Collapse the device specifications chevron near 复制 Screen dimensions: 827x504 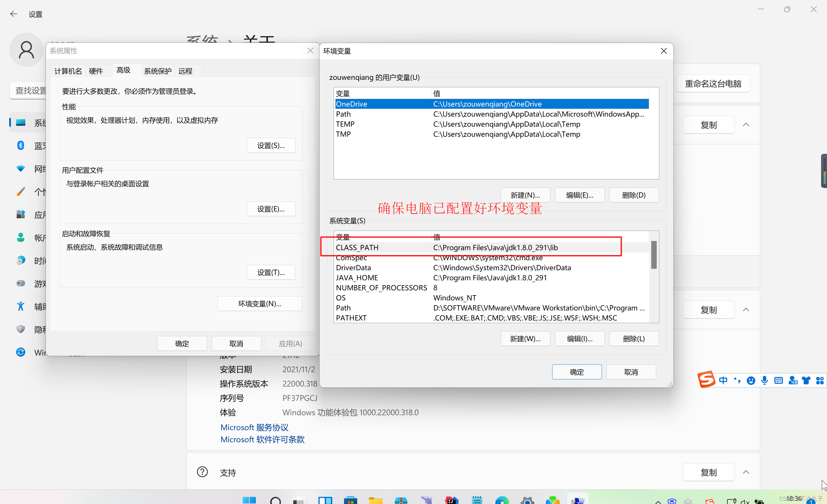pyautogui.click(x=746, y=125)
